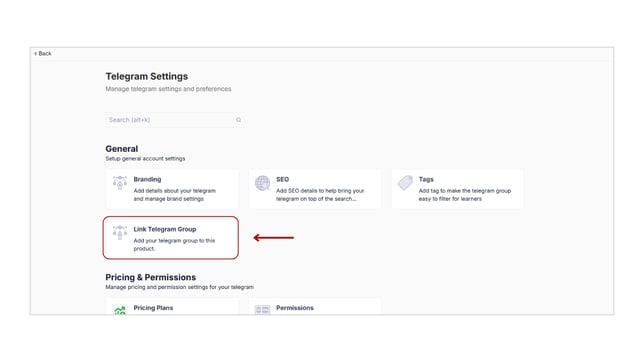
Task: Click the Tags label icon
Action: (405, 183)
